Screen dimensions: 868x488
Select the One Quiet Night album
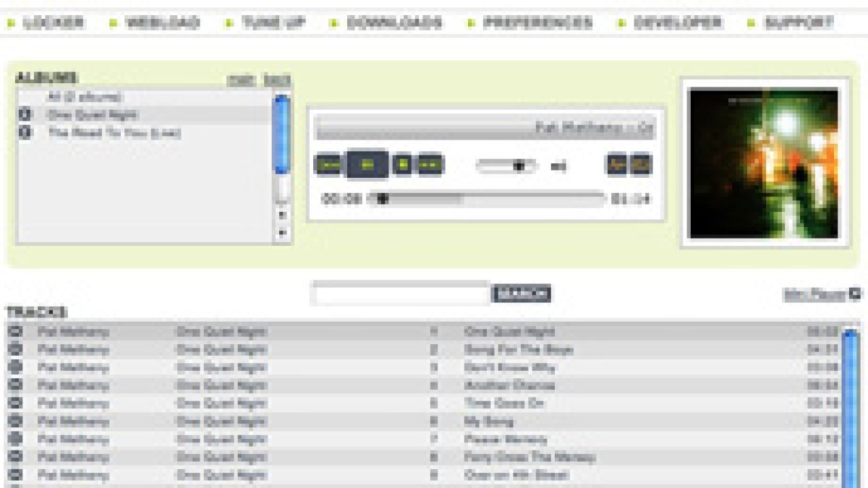pos(93,114)
